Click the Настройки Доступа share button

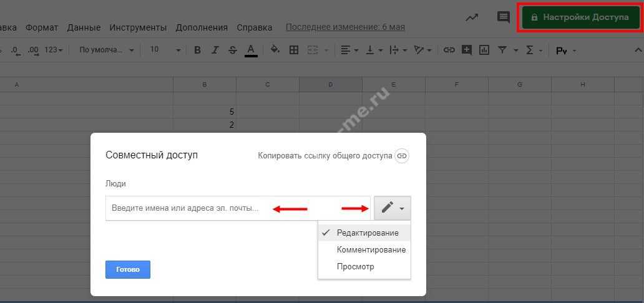pyautogui.click(x=579, y=17)
